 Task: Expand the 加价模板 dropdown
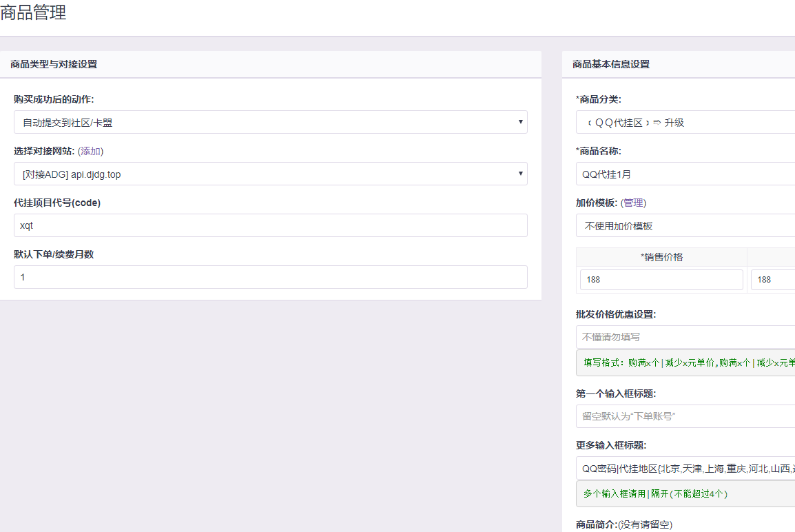[685, 225]
